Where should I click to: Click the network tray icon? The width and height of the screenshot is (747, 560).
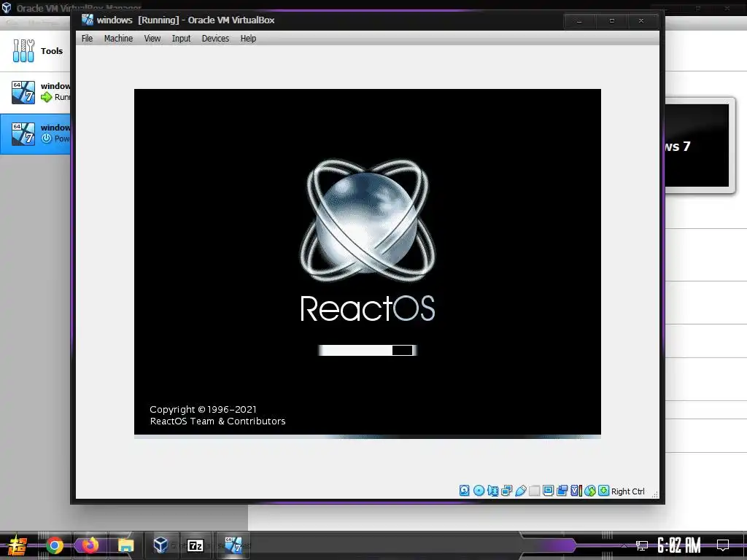tap(642, 545)
